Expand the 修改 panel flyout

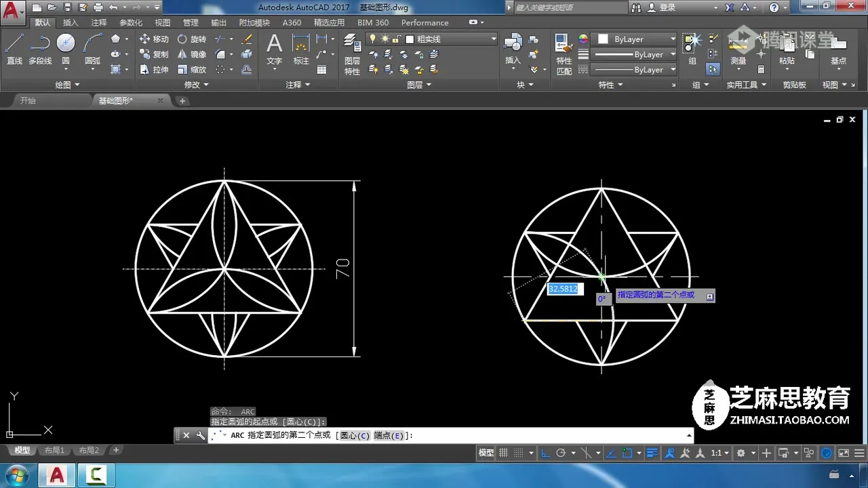pos(197,85)
